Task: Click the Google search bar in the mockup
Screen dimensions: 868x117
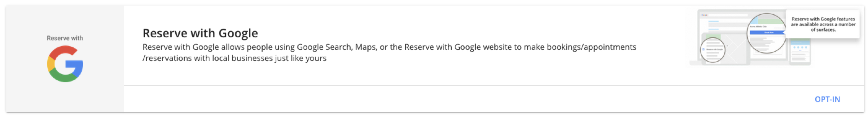Action: coord(728,15)
